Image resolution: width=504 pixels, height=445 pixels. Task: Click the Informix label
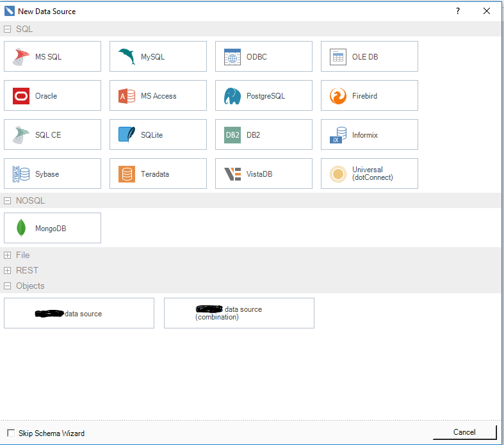(x=364, y=135)
